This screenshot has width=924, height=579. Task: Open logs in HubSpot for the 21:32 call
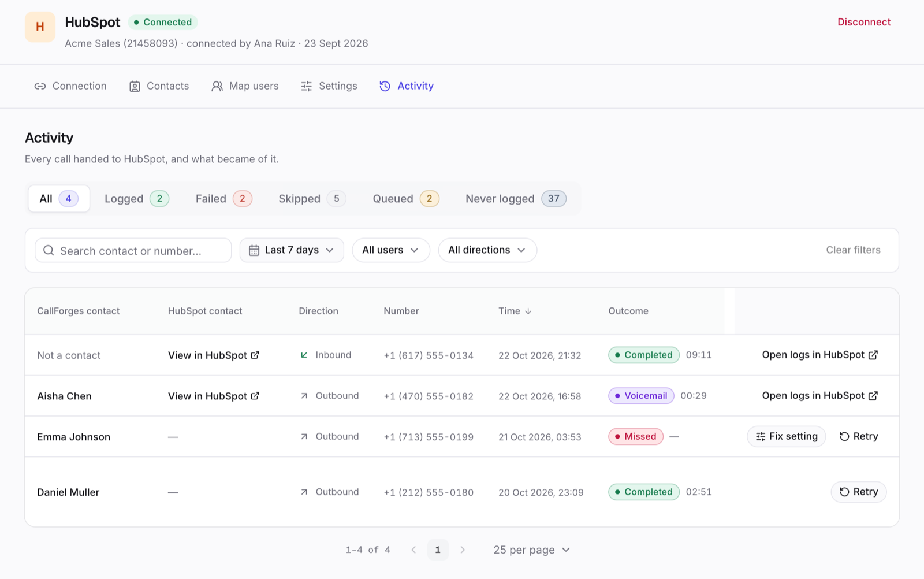[820, 355]
